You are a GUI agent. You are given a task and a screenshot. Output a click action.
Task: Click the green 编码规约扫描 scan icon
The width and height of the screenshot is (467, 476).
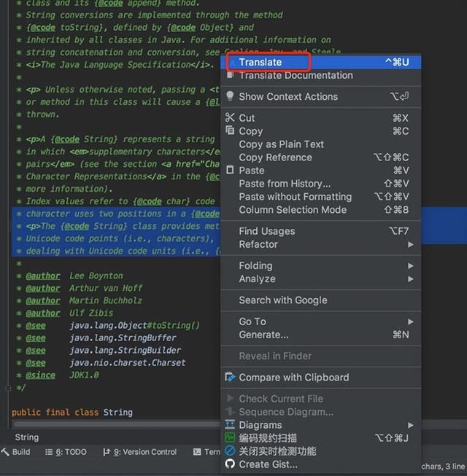231,438
